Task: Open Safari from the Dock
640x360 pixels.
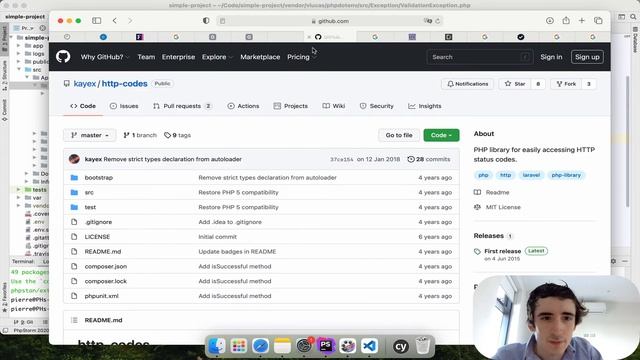Action: point(260,346)
